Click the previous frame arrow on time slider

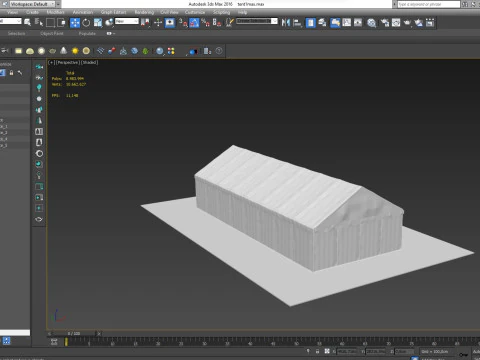(x=50, y=333)
